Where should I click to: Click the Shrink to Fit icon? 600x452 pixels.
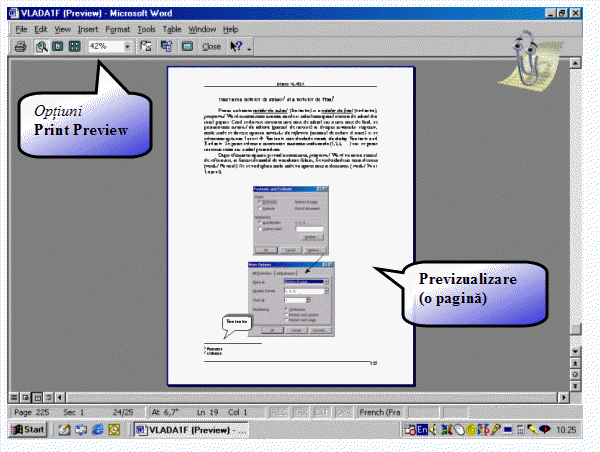[x=166, y=46]
